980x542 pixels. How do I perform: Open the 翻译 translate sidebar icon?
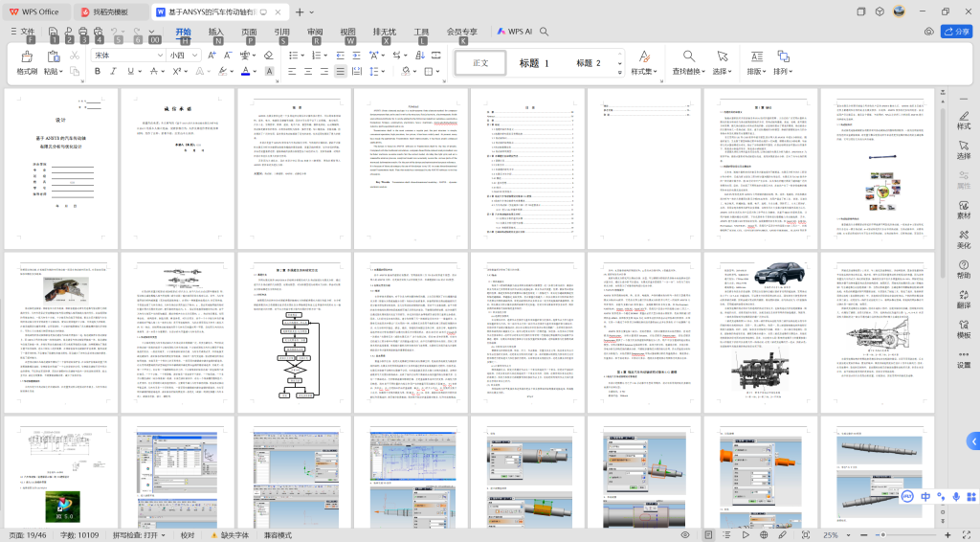pyautogui.click(x=963, y=299)
